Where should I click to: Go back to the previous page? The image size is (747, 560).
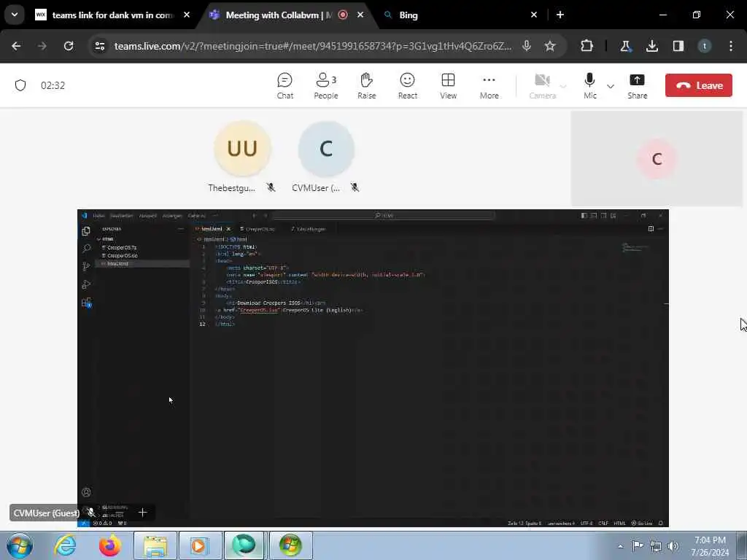16,46
